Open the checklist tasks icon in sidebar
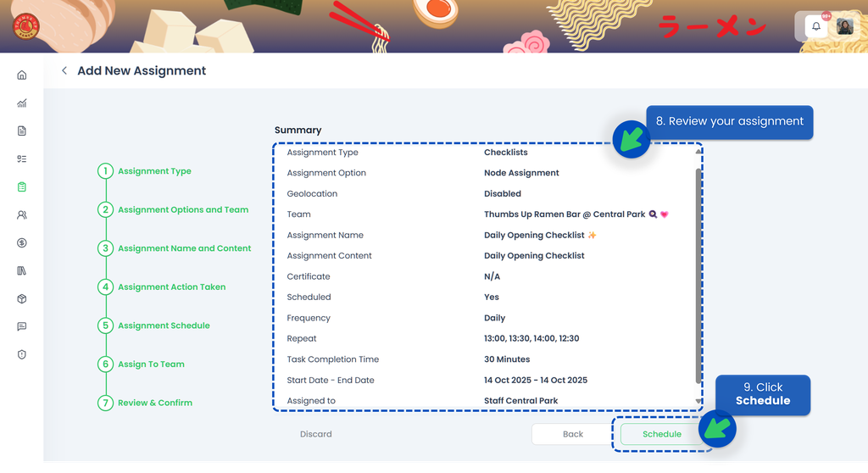This screenshot has height=473, width=868. coord(22,159)
